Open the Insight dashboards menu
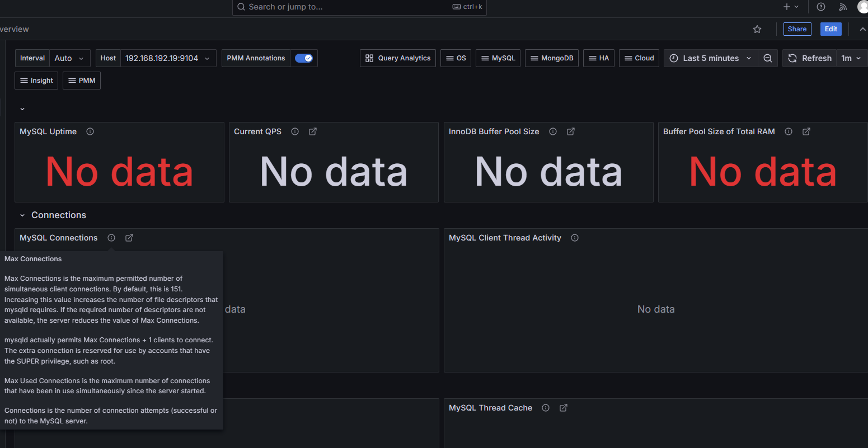 pos(36,81)
